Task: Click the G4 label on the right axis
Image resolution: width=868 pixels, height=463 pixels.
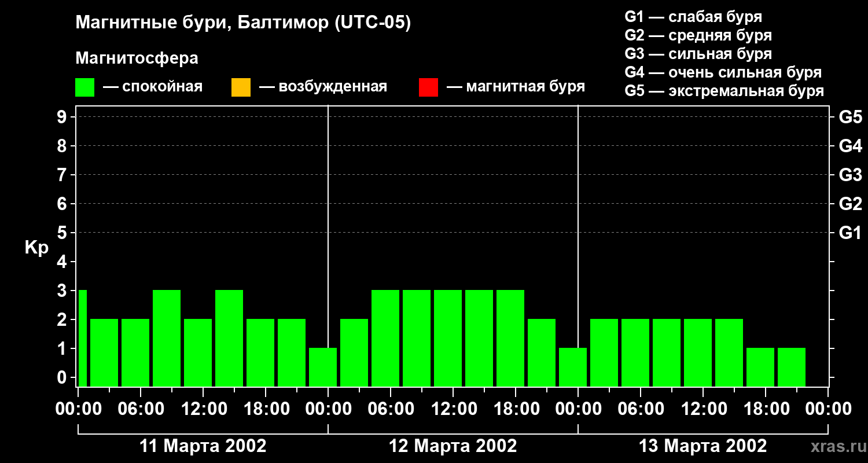Action: [851, 146]
